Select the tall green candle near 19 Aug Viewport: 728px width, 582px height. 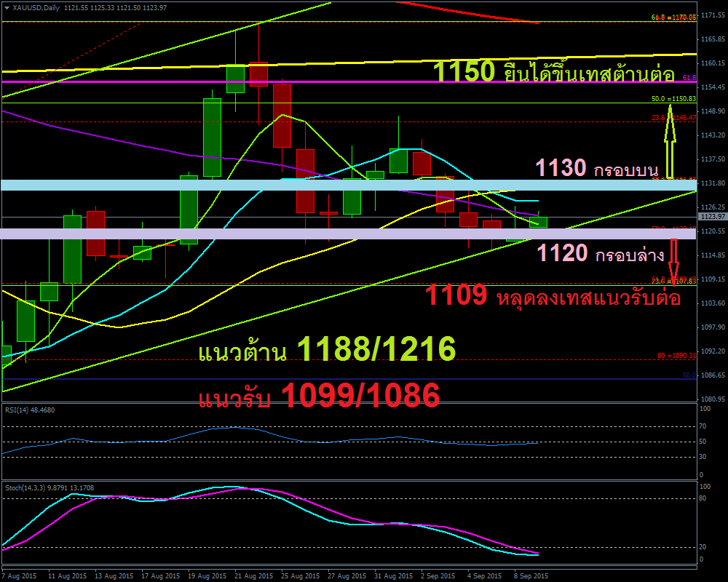[212, 137]
